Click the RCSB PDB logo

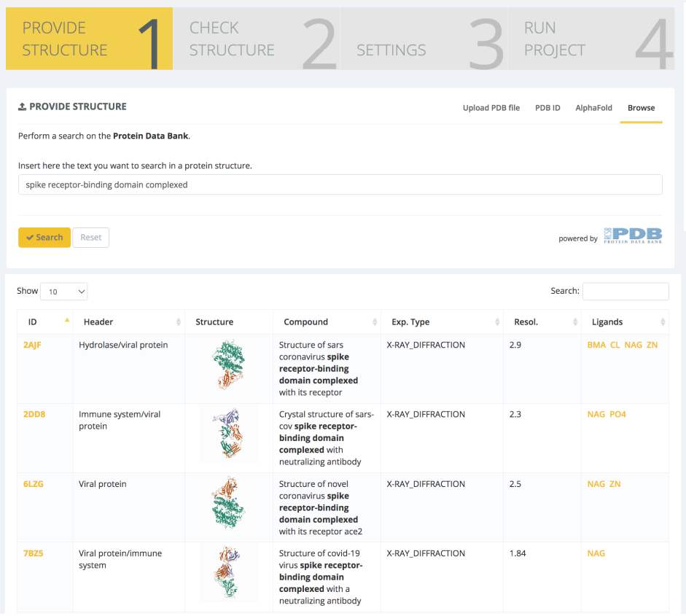[633, 235]
